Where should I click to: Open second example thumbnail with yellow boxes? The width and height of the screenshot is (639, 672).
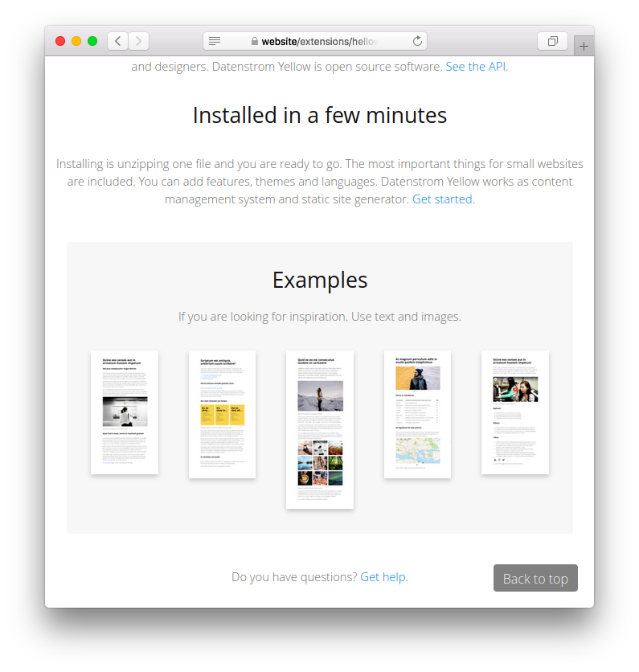(x=222, y=415)
